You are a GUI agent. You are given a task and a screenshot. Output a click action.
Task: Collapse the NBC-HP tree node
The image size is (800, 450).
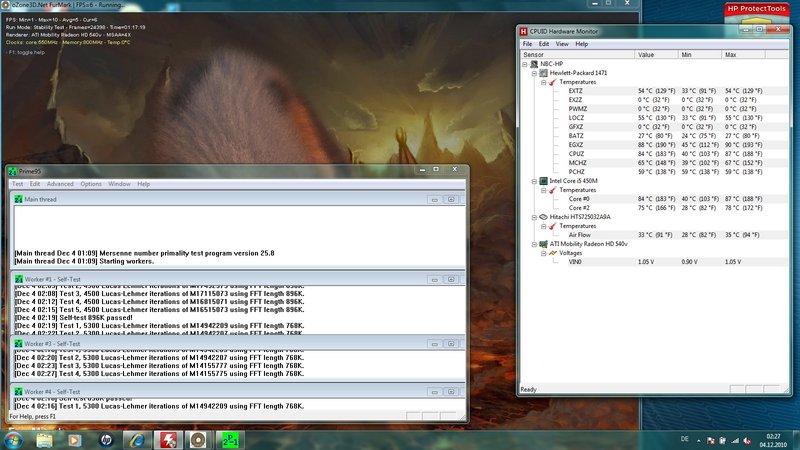(x=524, y=64)
